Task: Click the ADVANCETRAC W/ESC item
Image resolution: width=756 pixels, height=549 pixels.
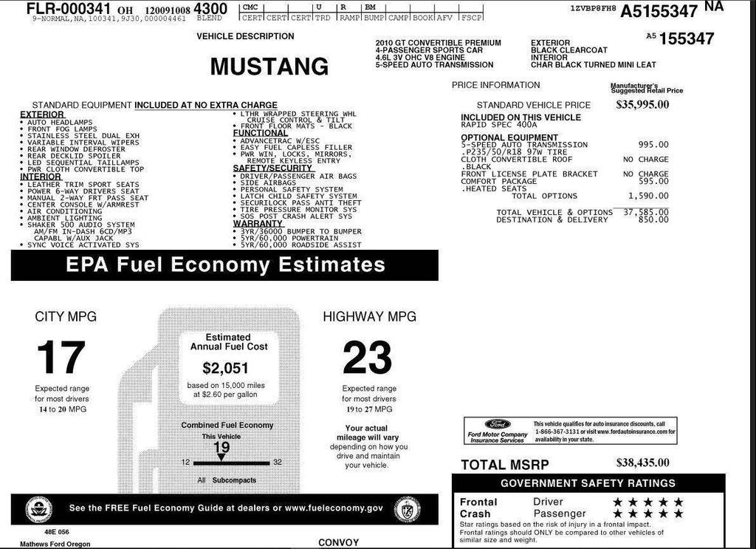Action: tap(280, 141)
